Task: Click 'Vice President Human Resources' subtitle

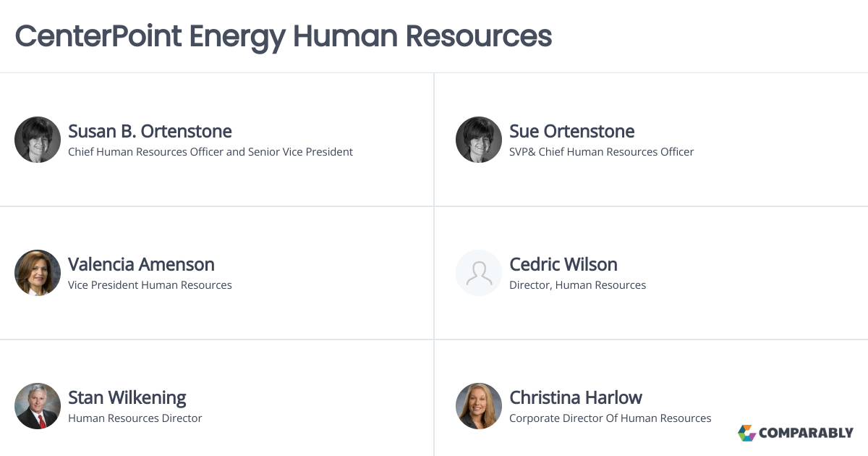Action: click(x=150, y=285)
